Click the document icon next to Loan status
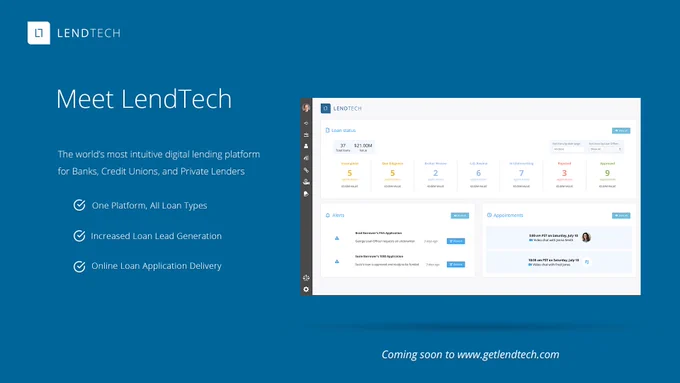680x383 pixels. pyautogui.click(x=327, y=130)
